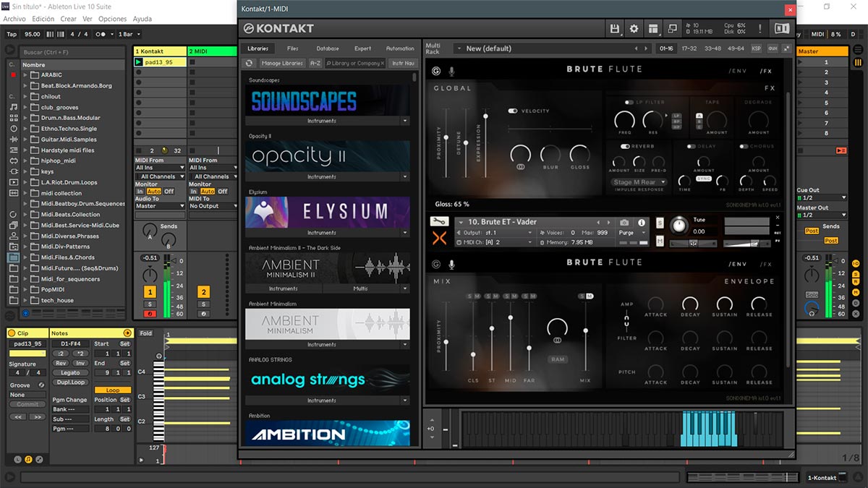Click the workspace layout panel icon

coord(653,29)
